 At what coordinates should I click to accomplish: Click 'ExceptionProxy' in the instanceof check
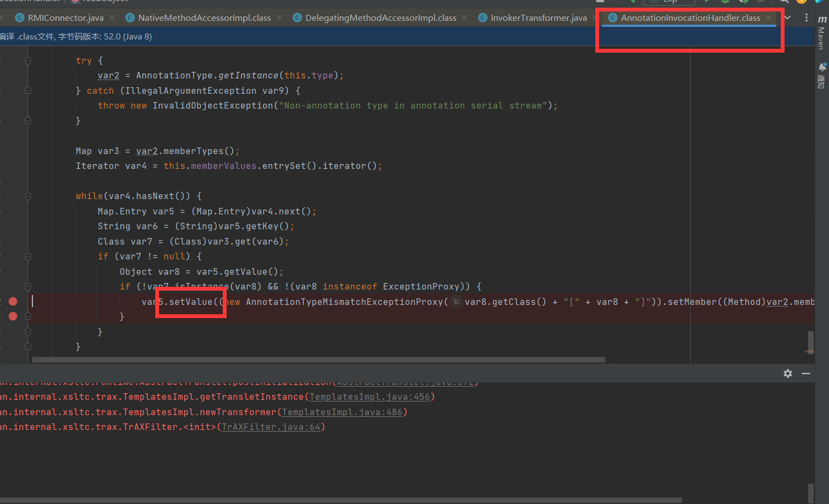[421, 286]
